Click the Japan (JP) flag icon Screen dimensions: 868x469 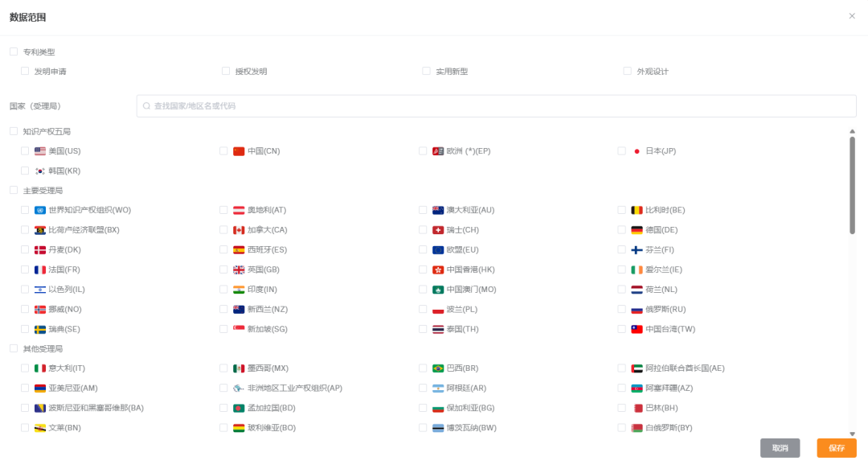click(637, 151)
